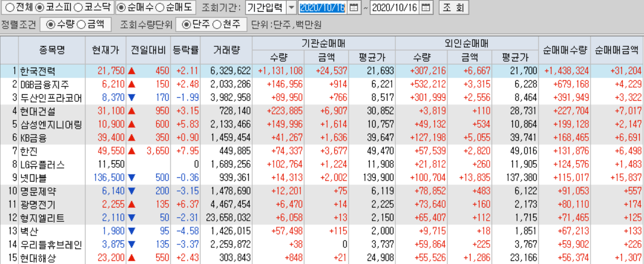Click 현대건설 institutional amount +6,907
Screen dimensions: 644x264
coord(334,111)
